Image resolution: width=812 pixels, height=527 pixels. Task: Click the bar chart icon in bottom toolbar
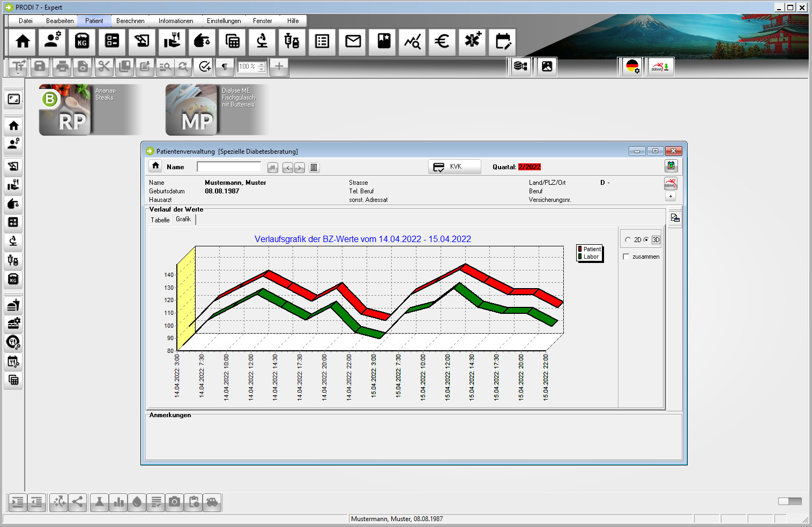[118, 502]
